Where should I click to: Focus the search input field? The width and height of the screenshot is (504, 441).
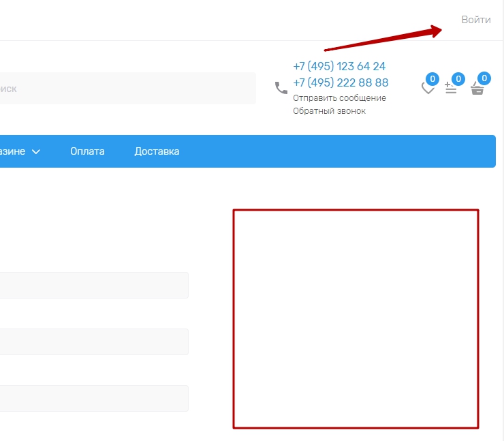128,89
